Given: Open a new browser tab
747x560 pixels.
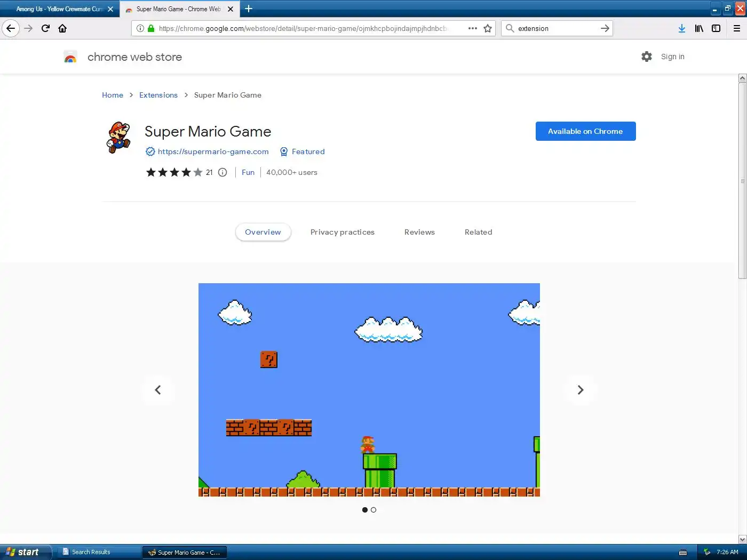Looking at the screenshot, I should pyautogui.click(x=249, y=9).
